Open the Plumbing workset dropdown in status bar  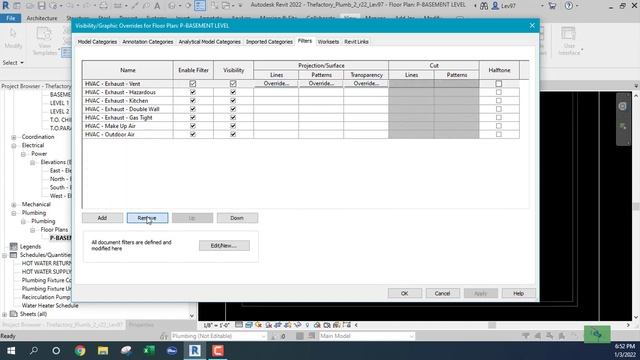click(x=219, y=336)
